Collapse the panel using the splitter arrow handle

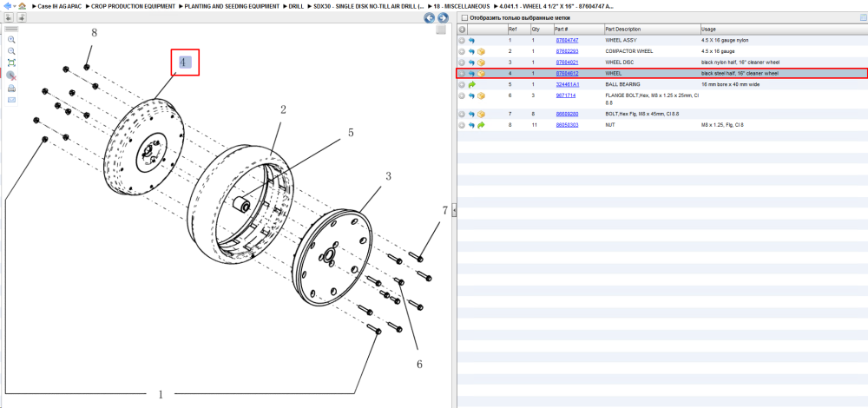pyautogui.click(x=454, y=210)
